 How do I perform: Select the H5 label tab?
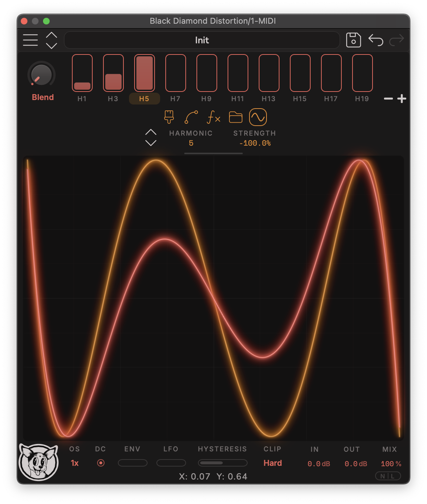[x=145, y=99]
